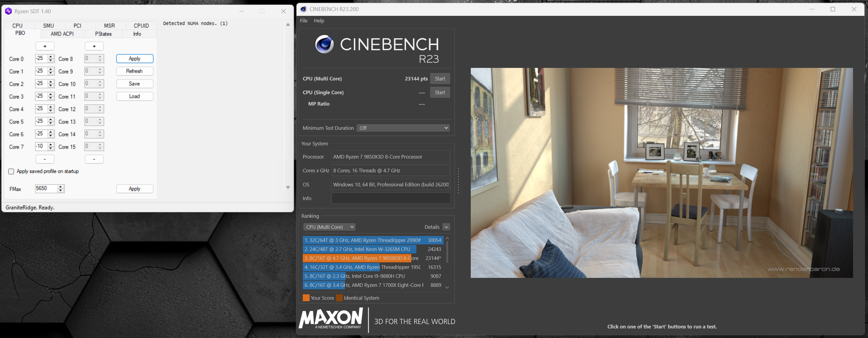Open the CPU (Multi Core) ranking dropdown

pos(330,227)
